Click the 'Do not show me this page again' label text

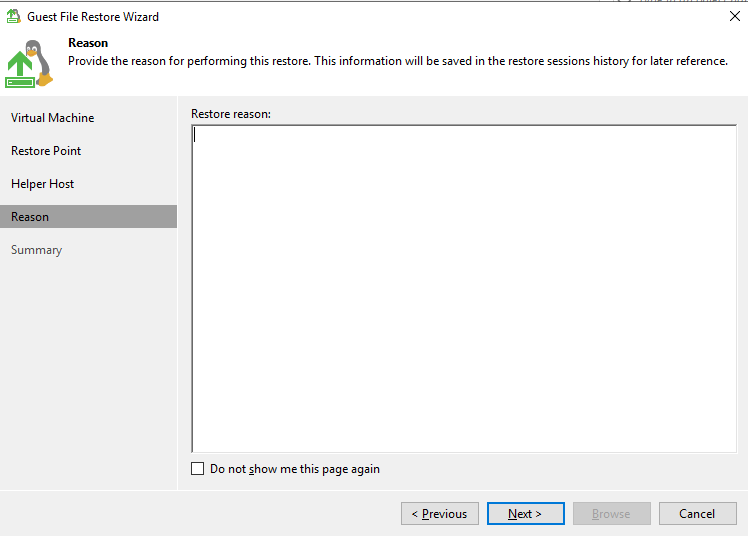294,469
